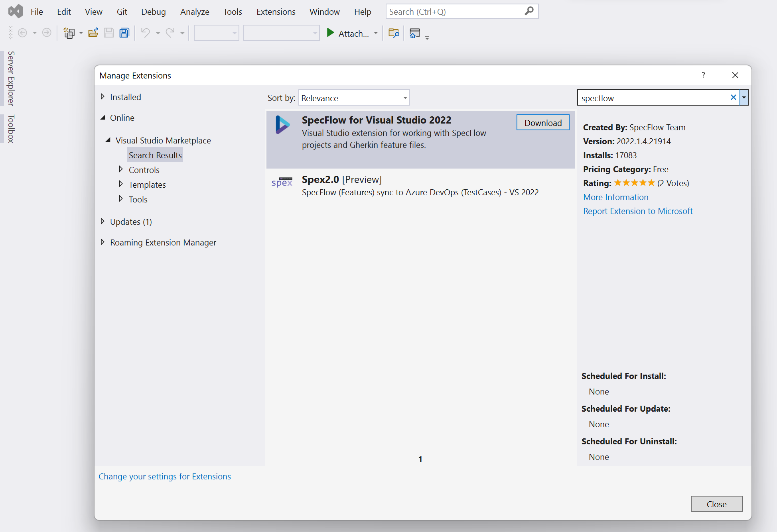Expand the Installed category

pyautogui.click(x=103, y=97)
